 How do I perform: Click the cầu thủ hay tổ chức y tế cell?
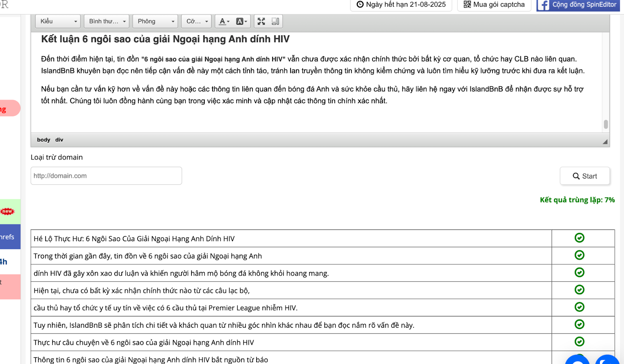(291, 307)
